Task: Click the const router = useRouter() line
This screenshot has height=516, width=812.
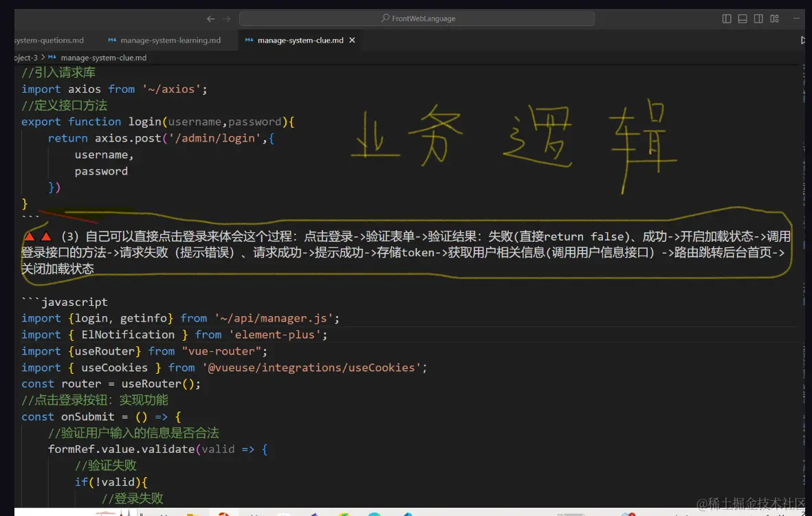Action: click(x=111, y=384)
